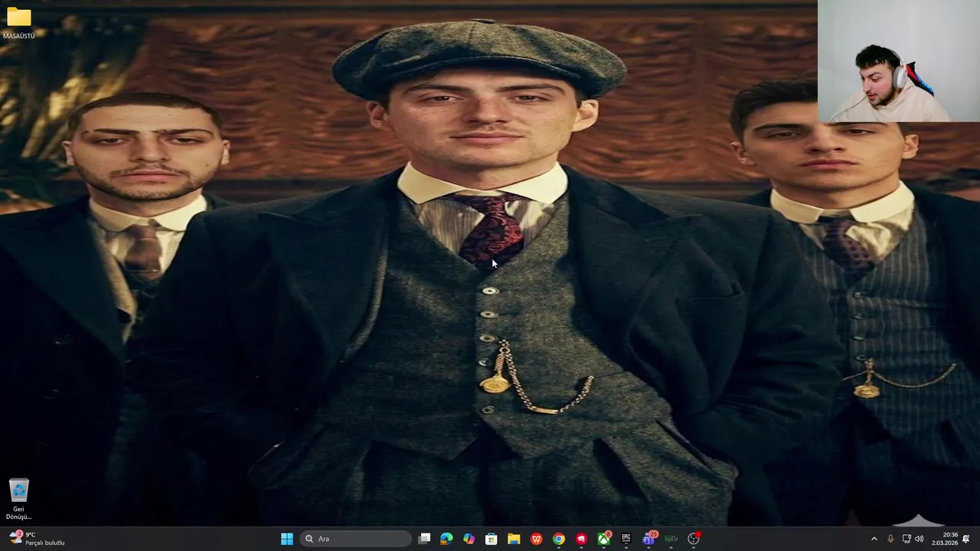Open Epic Games Launcher in the taskbar
The width and height of the screenshot is (980, 551).
[x=626, y=539]
